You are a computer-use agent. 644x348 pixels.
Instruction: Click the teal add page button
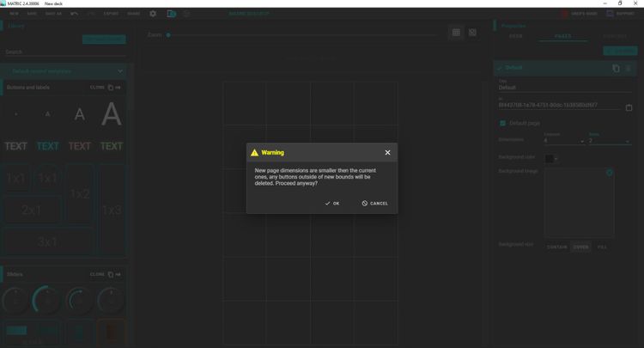pyautogui.click(x=620, y=51)
